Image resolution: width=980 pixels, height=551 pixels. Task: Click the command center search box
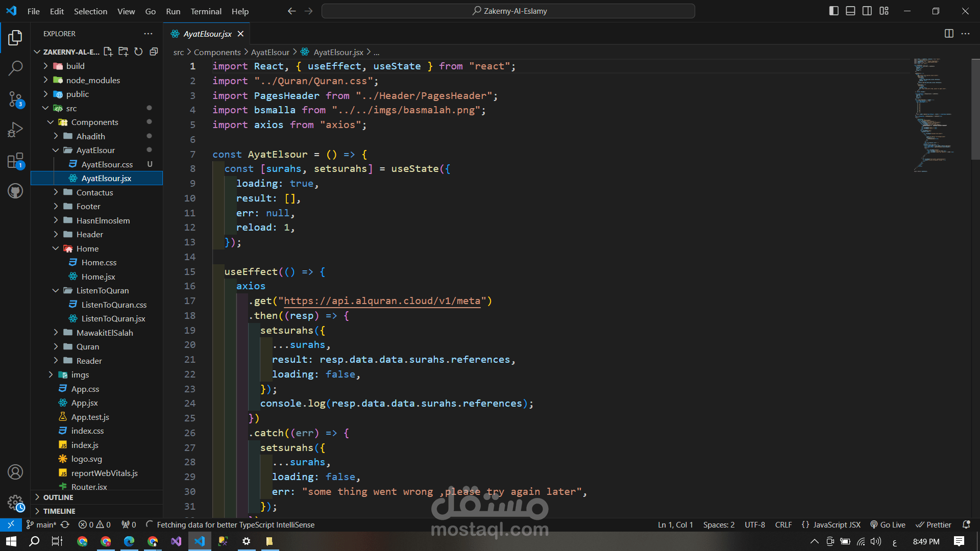pos(508,11)
